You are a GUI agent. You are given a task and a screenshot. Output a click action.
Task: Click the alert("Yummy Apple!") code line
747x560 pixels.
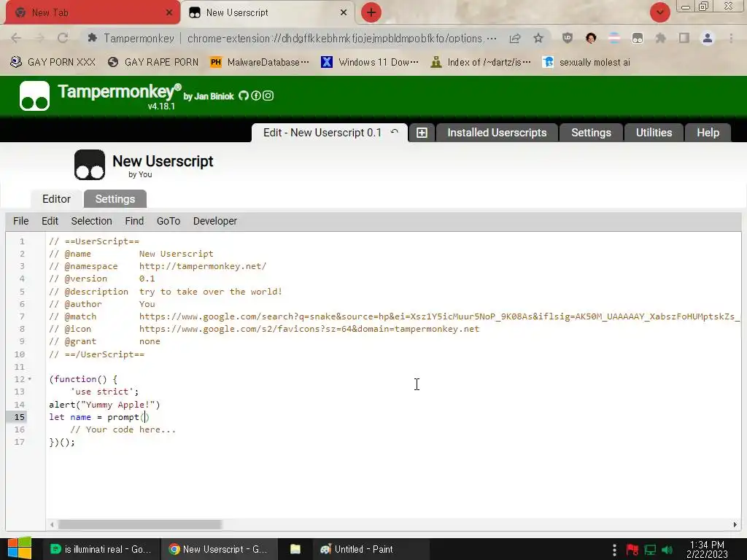[104, 405]
